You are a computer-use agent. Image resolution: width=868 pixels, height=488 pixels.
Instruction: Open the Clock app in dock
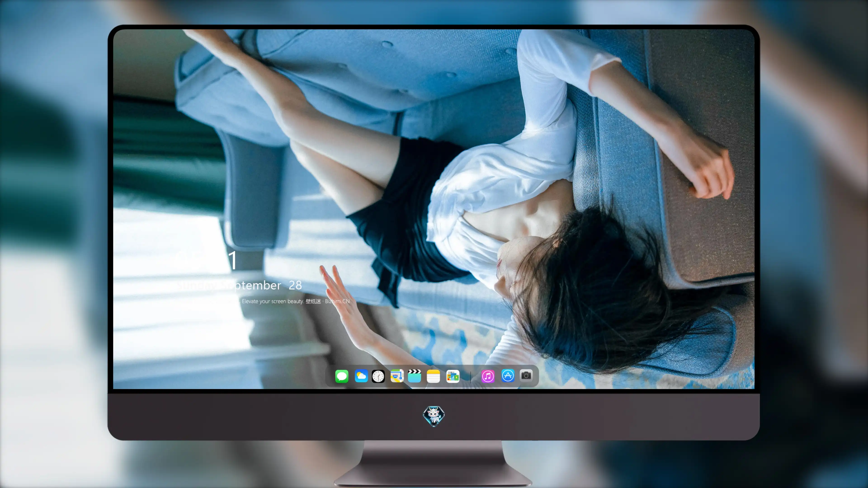pyautogui.click(x=378, y=376)
